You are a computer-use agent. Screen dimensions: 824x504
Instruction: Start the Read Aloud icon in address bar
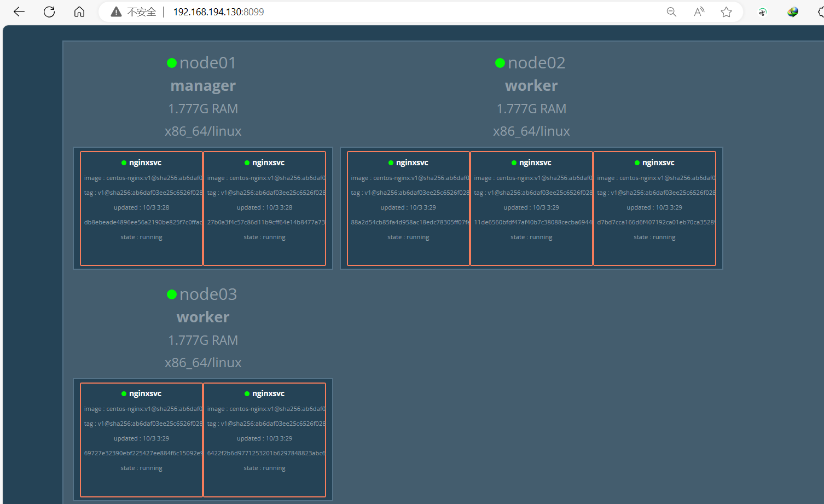coord(699,12)
